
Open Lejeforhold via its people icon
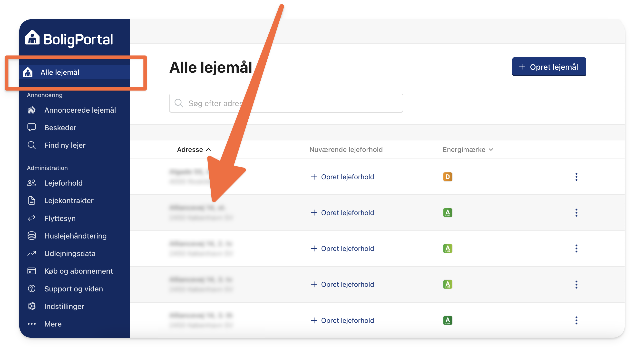(31, 183)
